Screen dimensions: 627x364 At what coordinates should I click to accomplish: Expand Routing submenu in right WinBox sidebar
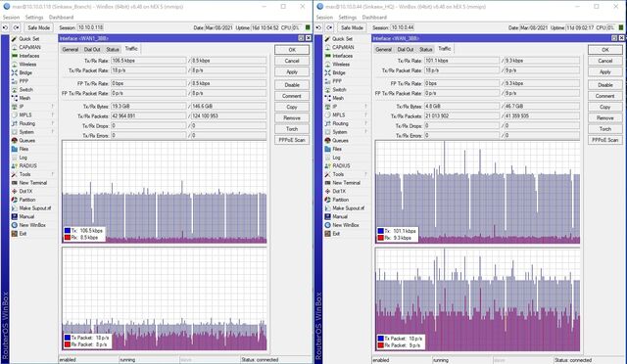tap(365, 123)
